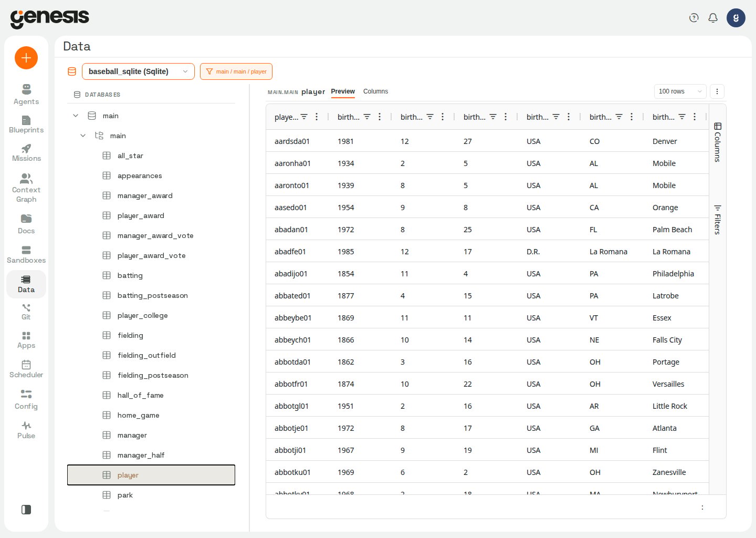The width and height of the screenshot is (756, 538).
Task: Open the help question mark icon
Action: tap(694, 18)
